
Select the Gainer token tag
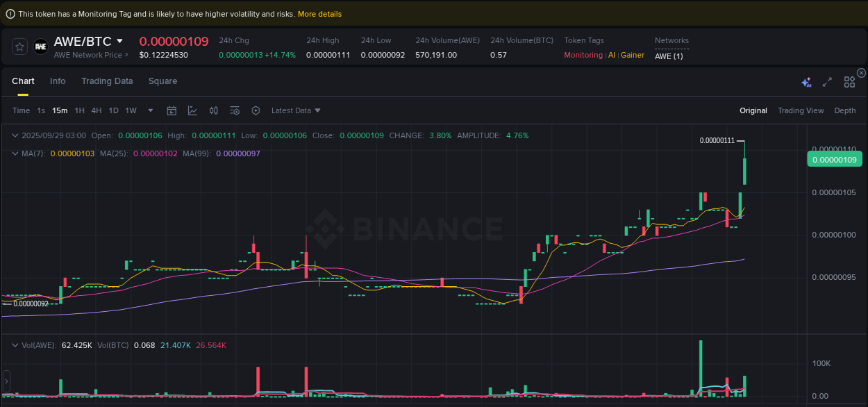pyautogui.click(x=632, y=55)
